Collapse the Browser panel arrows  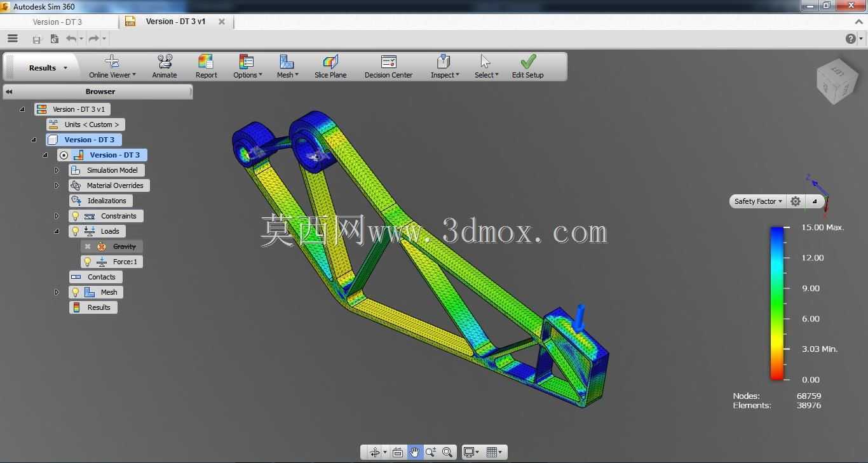(9, 91)
